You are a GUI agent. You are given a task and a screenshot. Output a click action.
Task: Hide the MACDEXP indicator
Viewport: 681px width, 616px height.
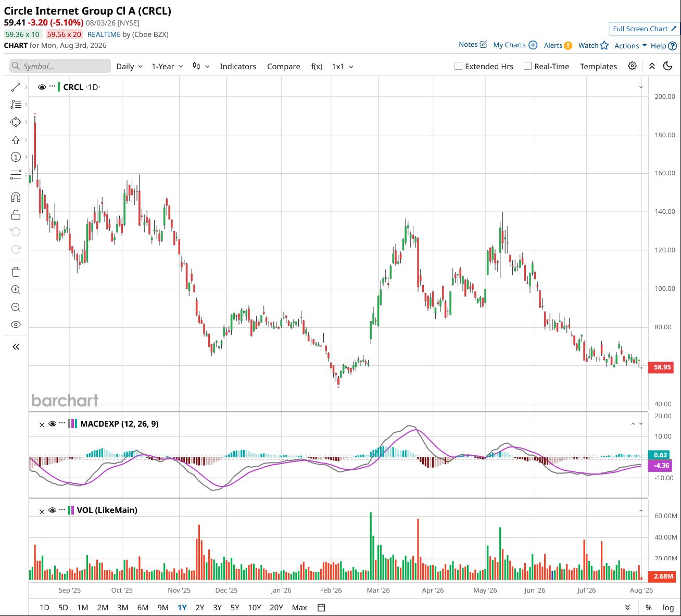[52, 424]
